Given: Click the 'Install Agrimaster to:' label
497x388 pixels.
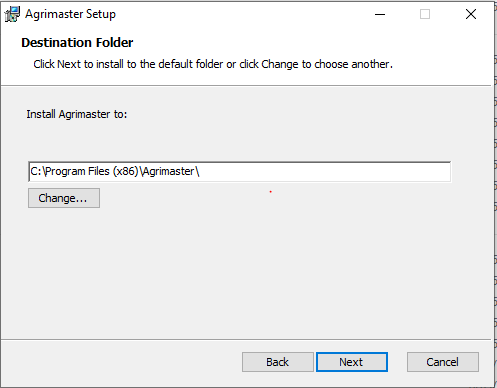Looking at the screenshot, I should point(77,114).
